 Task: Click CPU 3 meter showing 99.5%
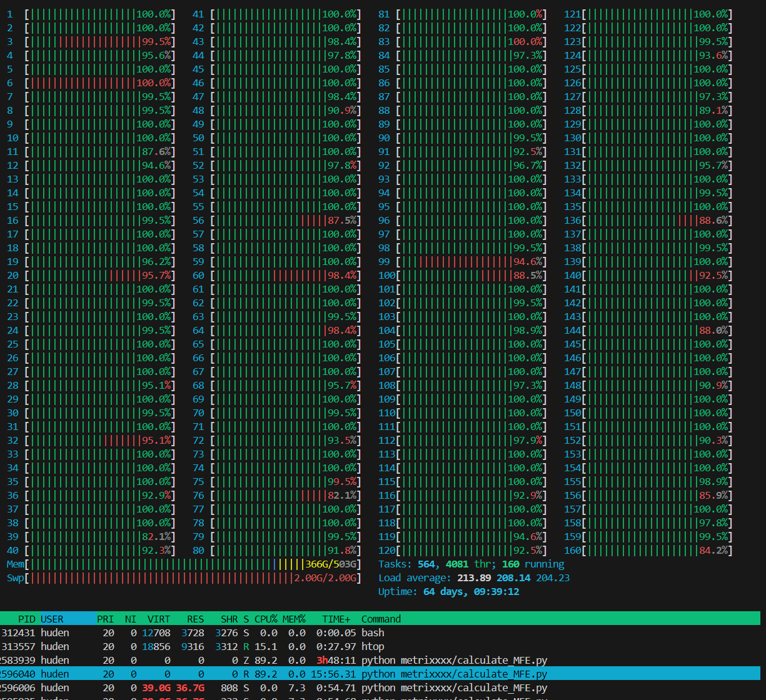pos(92,41)
